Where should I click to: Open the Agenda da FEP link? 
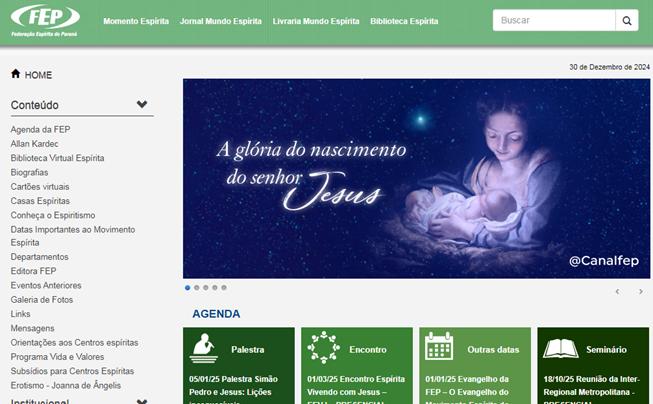(40, 130)
